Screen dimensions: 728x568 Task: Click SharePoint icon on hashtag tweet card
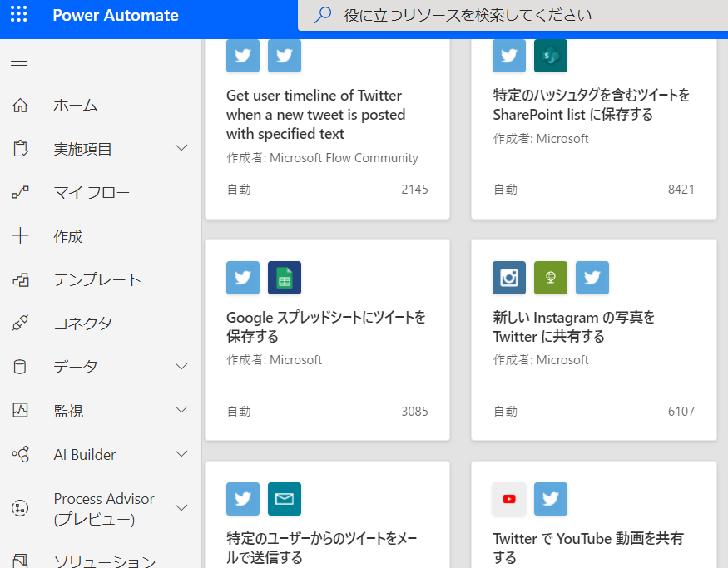(x=551, y=56)
